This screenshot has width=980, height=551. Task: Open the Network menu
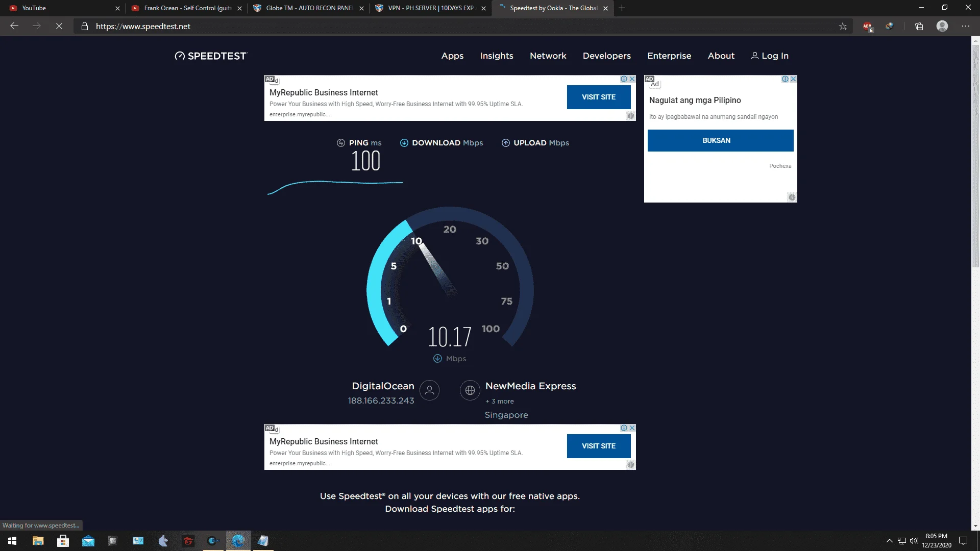[548, 56]
